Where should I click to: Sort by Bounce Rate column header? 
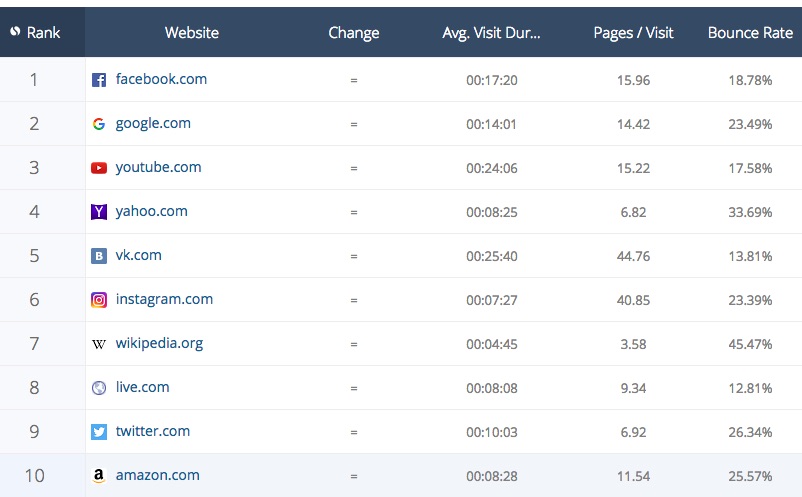(750, 33)
